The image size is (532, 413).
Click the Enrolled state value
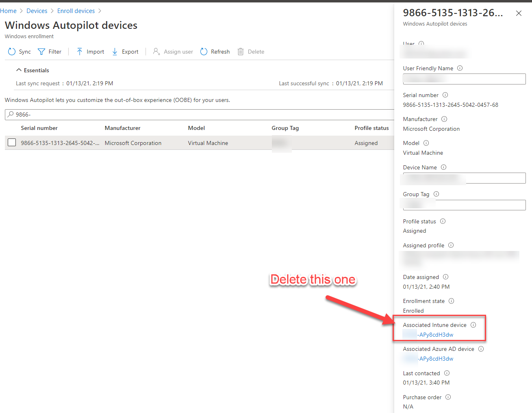coord(413,311)
